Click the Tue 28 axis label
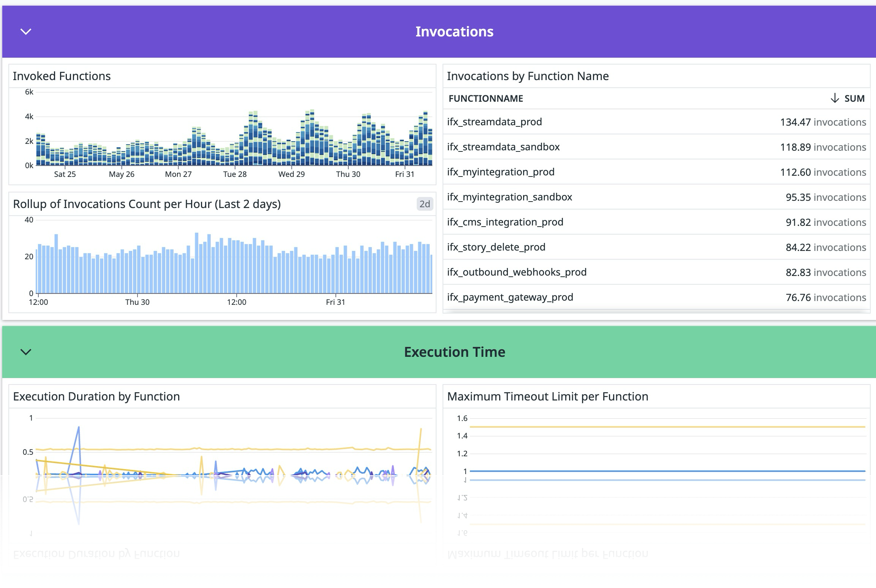 (x=235, y=174)
